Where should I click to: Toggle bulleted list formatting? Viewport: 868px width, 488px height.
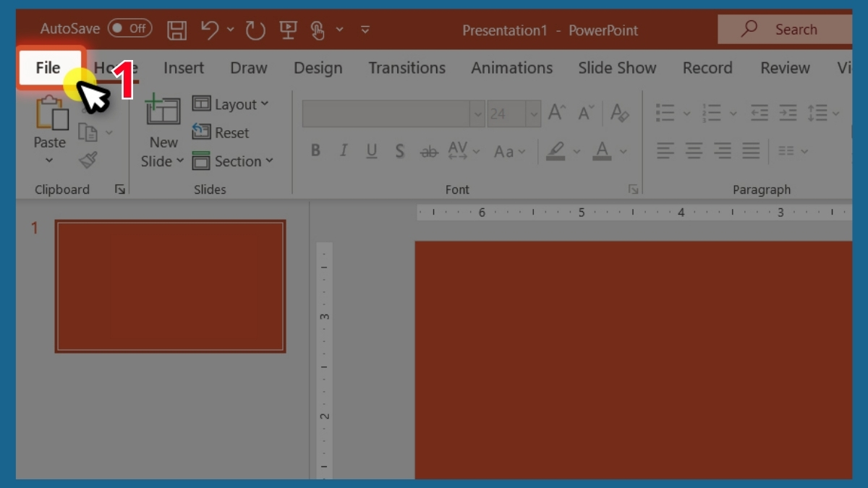[664, 112]
